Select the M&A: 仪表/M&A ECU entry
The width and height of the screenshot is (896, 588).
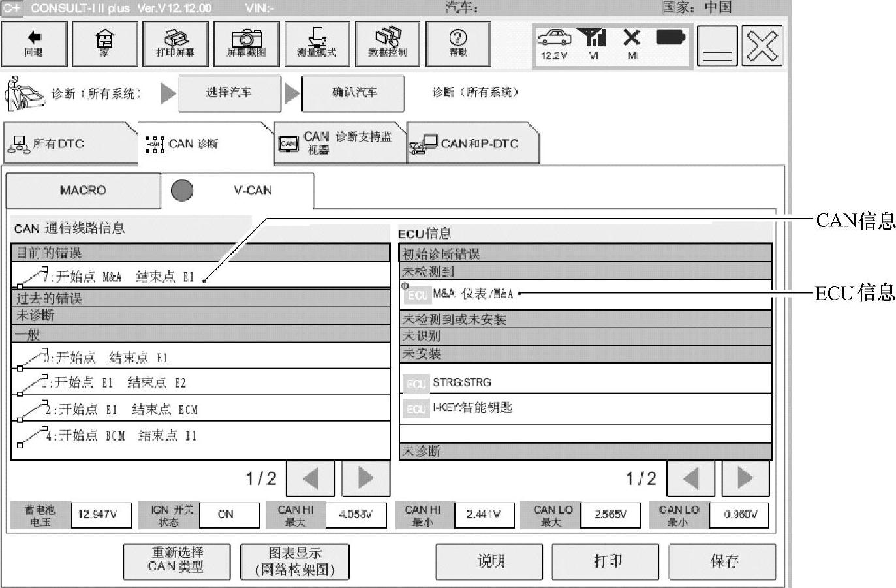pyautogui.click(x=585, y=294)
